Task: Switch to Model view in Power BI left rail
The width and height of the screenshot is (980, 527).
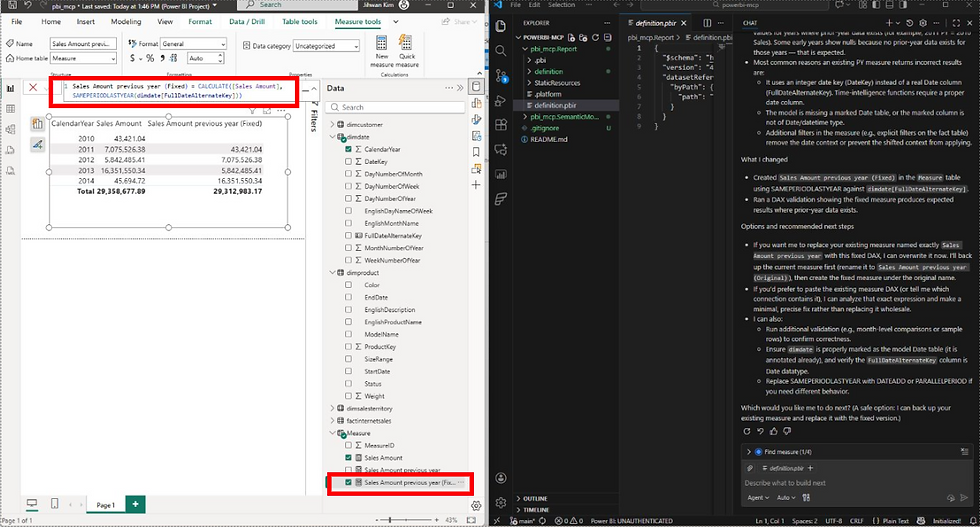Action: [10, 129]
